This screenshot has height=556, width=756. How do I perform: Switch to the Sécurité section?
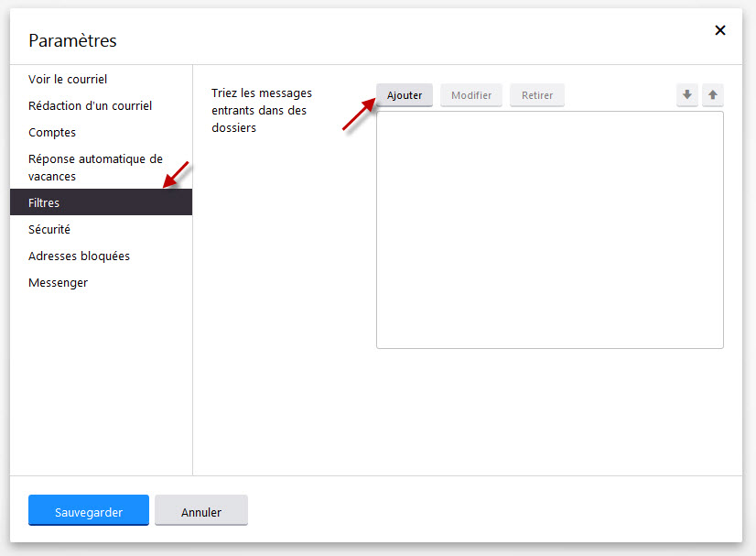pos(49,230)
